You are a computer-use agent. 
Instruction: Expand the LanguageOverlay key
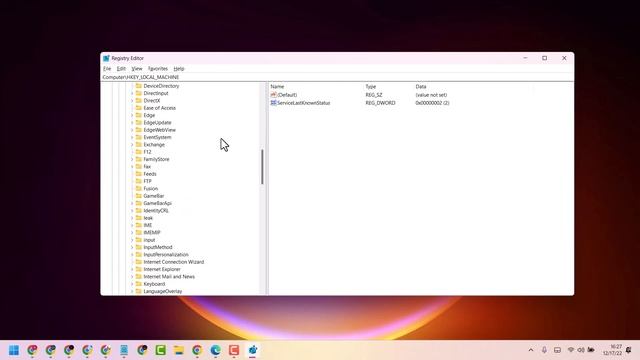(x=132, y=291)
